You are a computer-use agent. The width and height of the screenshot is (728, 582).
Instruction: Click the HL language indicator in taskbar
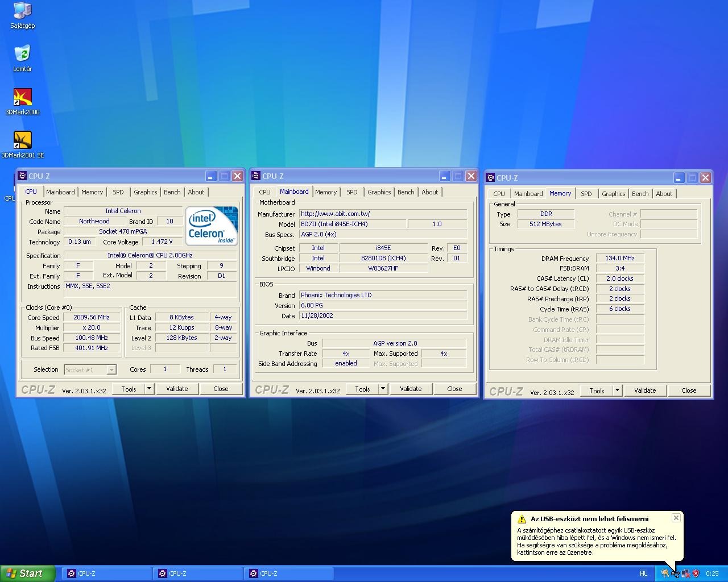643,573
